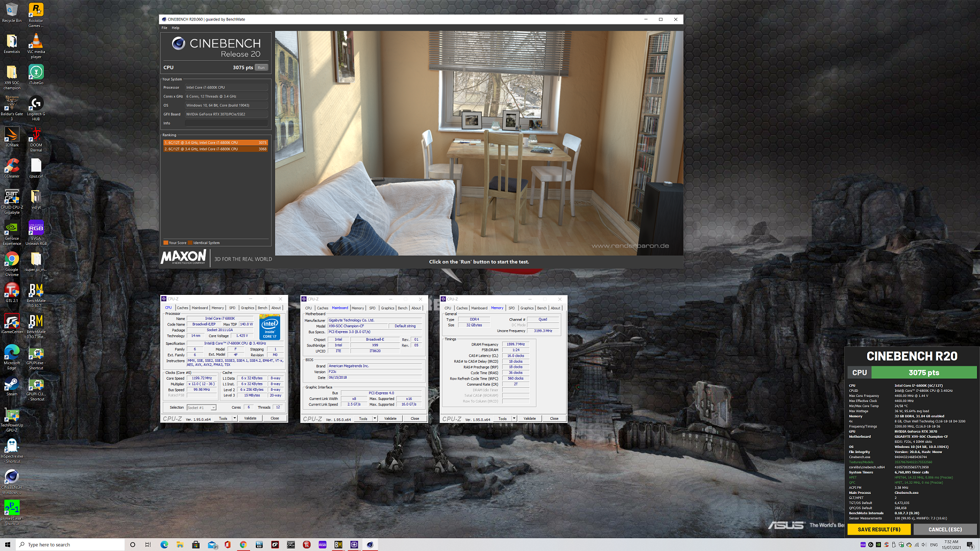Image resolution: width=980 pixels, height=551 pixels.
Task: Open the BenchMate taskbar icon
Action: point(338,544)
